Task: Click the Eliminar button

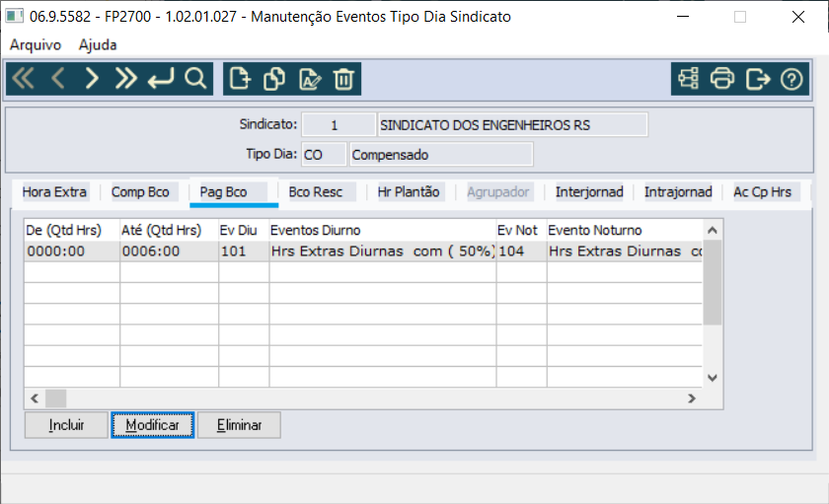Action: [x=239, y=425]
